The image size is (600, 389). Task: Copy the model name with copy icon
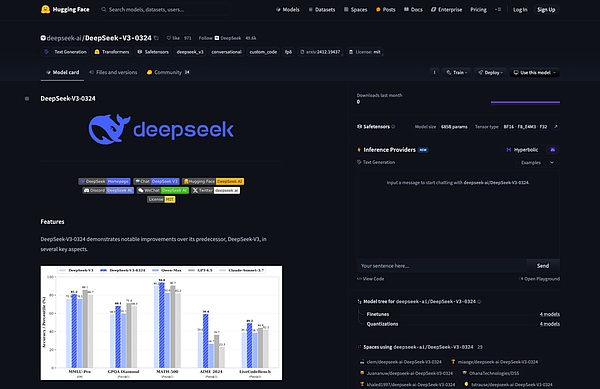pos(156,38)
